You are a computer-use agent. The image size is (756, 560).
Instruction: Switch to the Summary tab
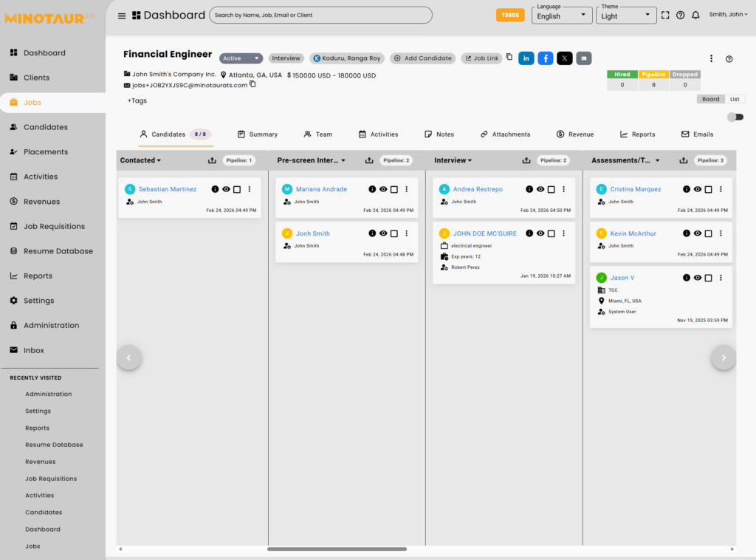257,134
